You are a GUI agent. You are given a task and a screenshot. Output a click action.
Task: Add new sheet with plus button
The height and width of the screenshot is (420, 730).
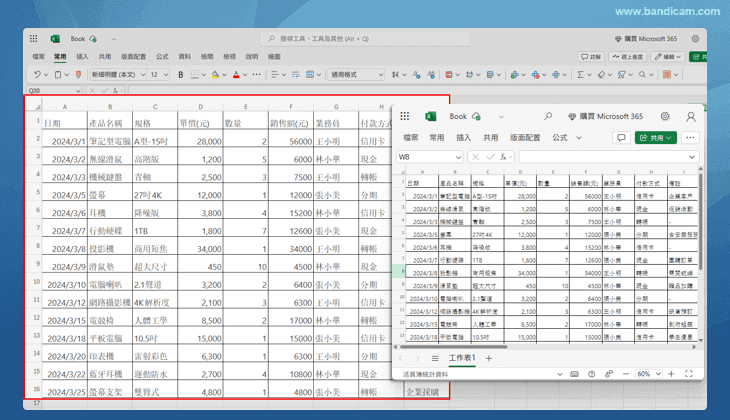pos(489,359)
